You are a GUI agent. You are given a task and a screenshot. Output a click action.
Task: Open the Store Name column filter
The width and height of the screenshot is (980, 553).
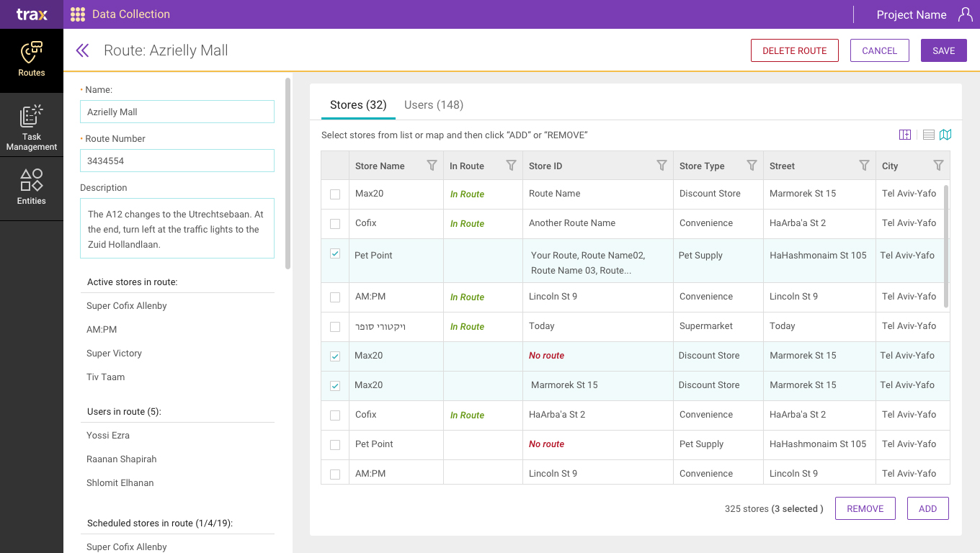point(432,166)
